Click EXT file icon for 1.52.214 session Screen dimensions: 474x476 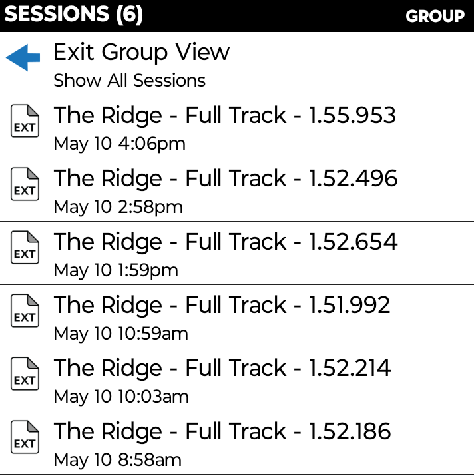(x=25, y=373)
